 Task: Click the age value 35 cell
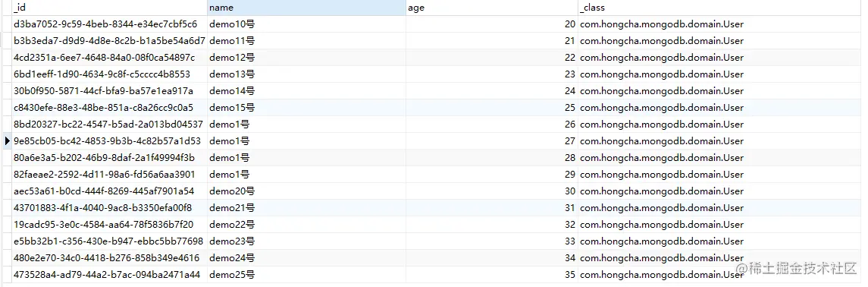[491, 274]
